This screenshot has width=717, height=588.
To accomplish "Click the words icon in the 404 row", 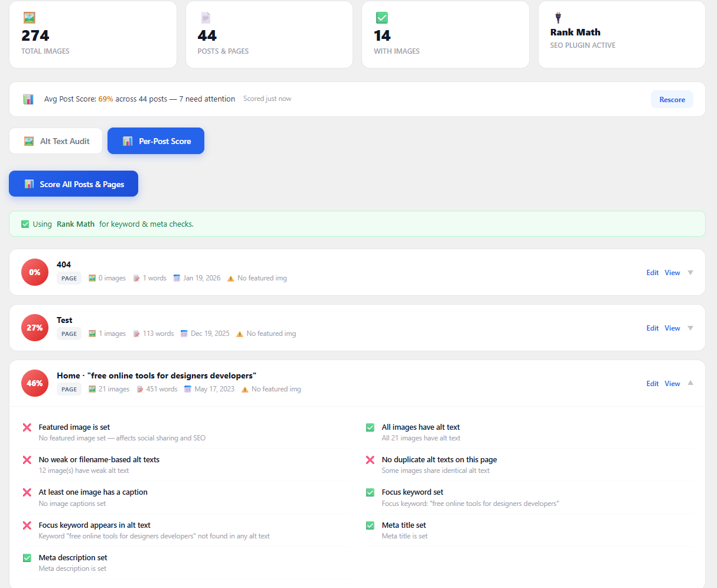I will click(136, 278).
